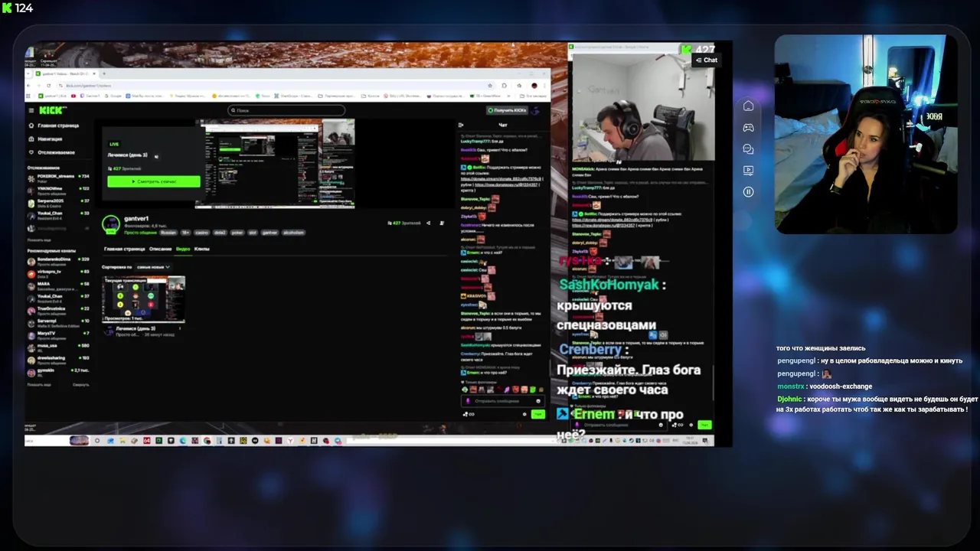This screenshot has height=551, width=980.
Task: Switch to the Видео tab
Action: pyautogui.click(x=183, y=249)
